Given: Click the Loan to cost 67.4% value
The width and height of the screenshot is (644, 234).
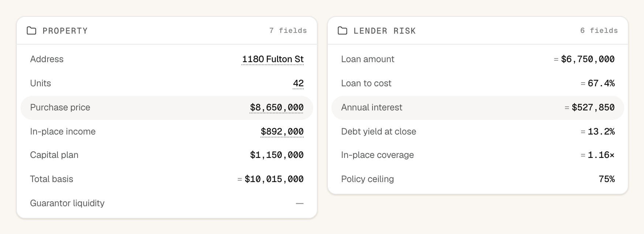Looking at the screenshot, I should (601, 83).
